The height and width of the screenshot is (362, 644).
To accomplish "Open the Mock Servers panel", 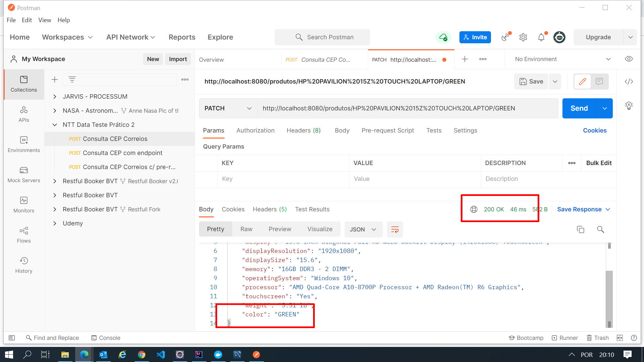I will [23, 174].
